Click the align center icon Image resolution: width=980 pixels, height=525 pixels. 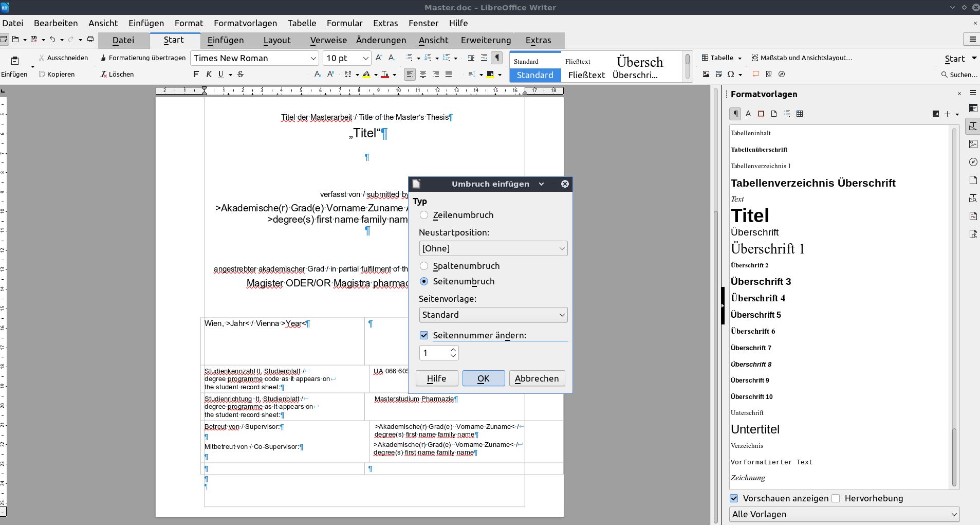coord(423,75)
